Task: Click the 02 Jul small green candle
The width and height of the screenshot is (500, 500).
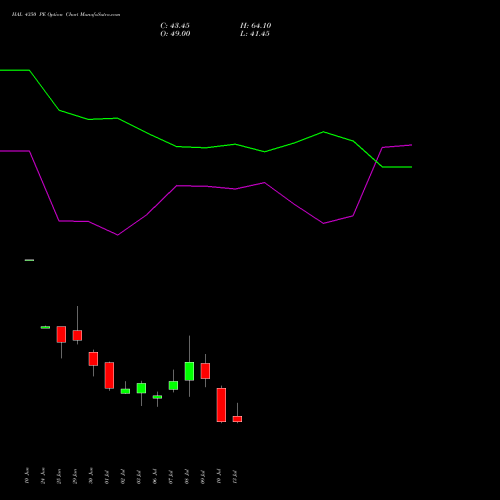Action: [125, 391]
